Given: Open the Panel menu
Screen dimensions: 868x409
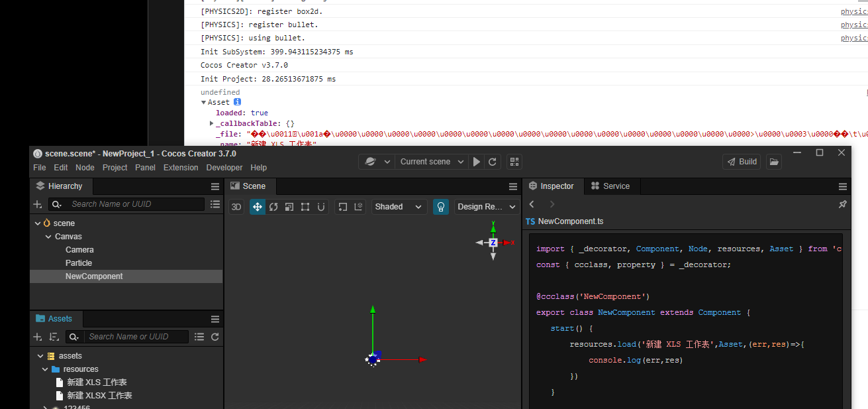Looking at the screenshot, I should point(145,168).
